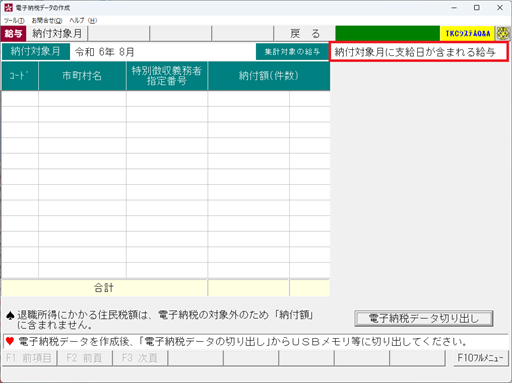This screenshot has width=512, height=383.
Task: Click the コード column header
Action: 20,76
